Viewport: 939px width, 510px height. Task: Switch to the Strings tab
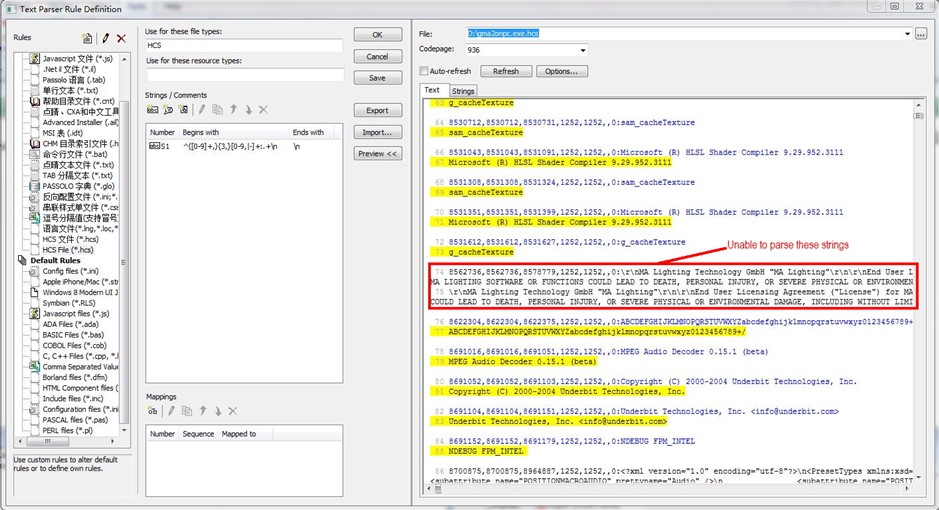pyautogui.click(x=463, y=90)
